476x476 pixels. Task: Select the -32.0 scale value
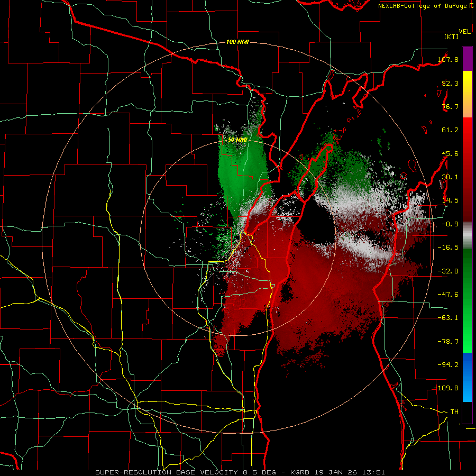click(x=448, y=271)
